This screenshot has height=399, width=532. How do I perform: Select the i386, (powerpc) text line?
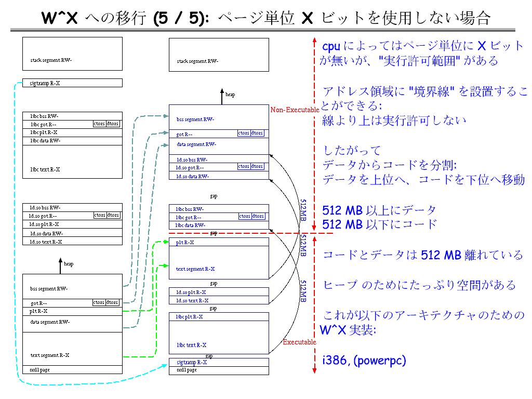(x=364, y=360)
